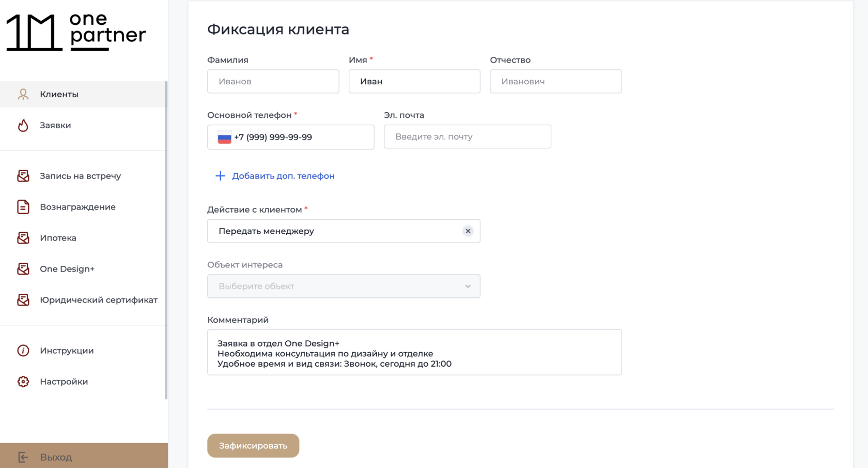Clear the Передать менеджеру selection
Image resolution: width=868 pixels, height=468 pixels.
click(x=468, y=231)
